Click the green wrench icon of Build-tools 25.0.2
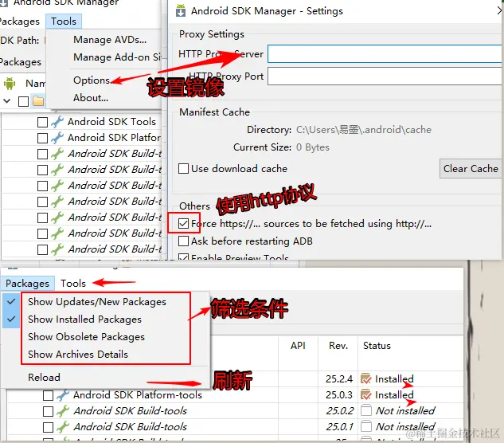 point(63,411)
